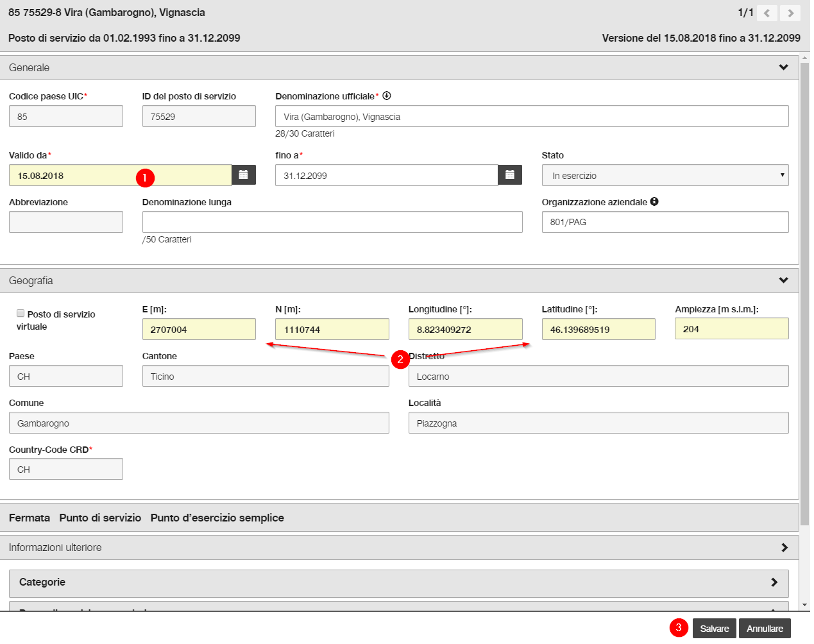Expand the Informazioni ulteriore section
Viewport: 814px width, 644px height.
[x=784, y=547]
